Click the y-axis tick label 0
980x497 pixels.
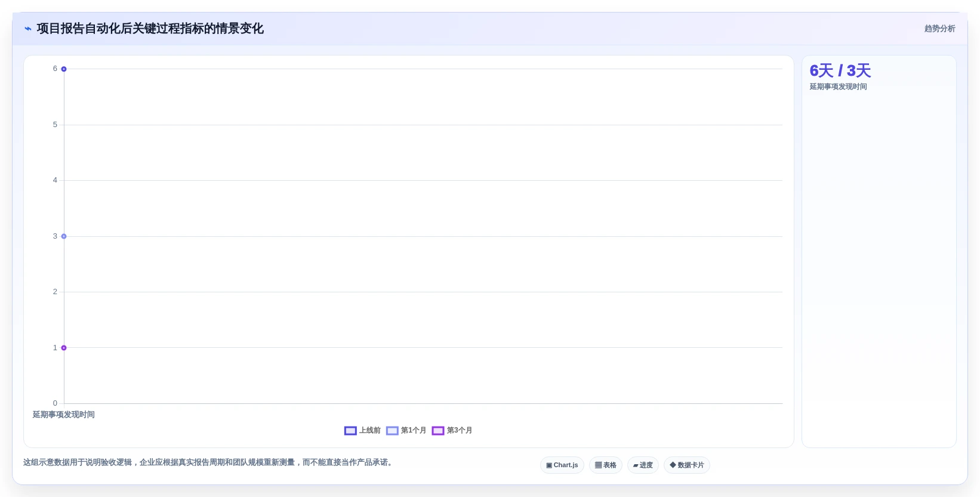coord(55,403)
